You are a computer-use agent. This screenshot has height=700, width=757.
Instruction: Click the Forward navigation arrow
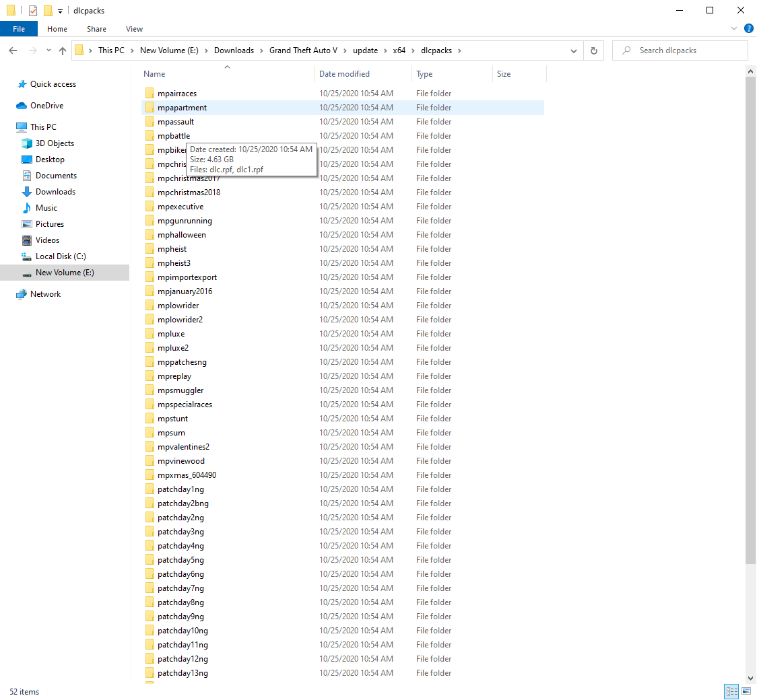point(32,50)
